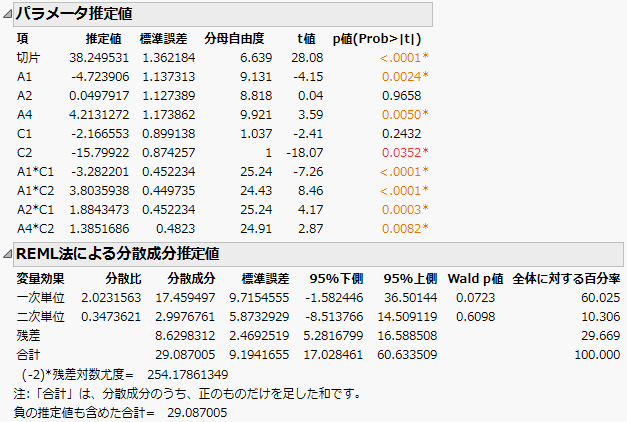Click the t-value 28.08
This screenshot has width=627, height=422.
click(x=307, y=58)
